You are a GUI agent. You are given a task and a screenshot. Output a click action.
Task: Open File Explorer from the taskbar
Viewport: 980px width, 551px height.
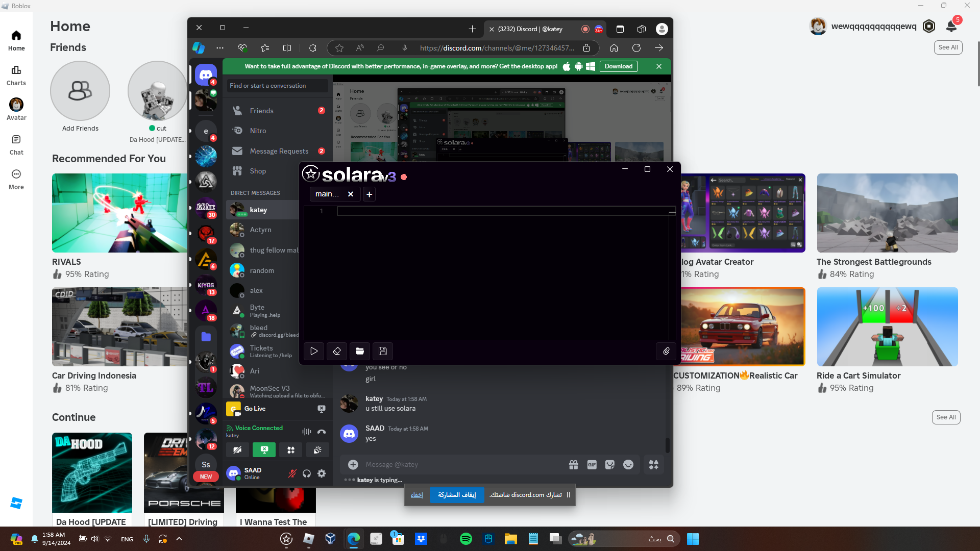click(511, 539)
